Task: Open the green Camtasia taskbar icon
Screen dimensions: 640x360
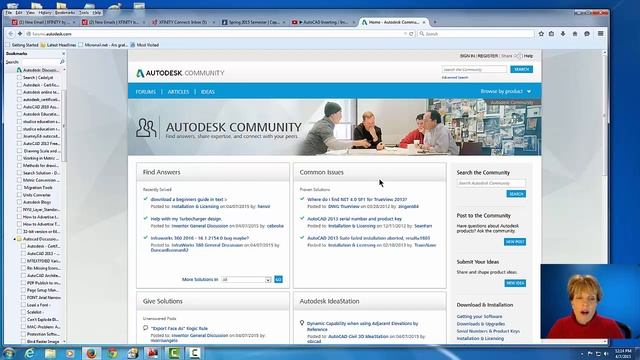Action: (173, 353)
